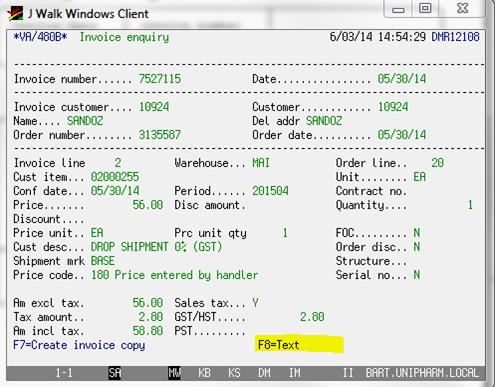Click the *VA/480B* screen identifier
Screen dimensions: 495x387
pos(40,37)
